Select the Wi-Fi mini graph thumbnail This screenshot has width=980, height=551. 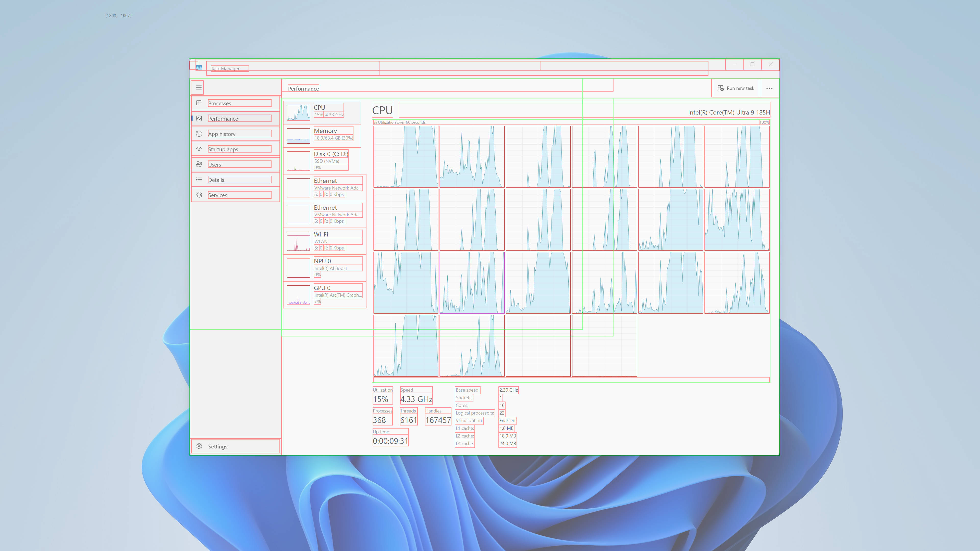tap(298, 242)
